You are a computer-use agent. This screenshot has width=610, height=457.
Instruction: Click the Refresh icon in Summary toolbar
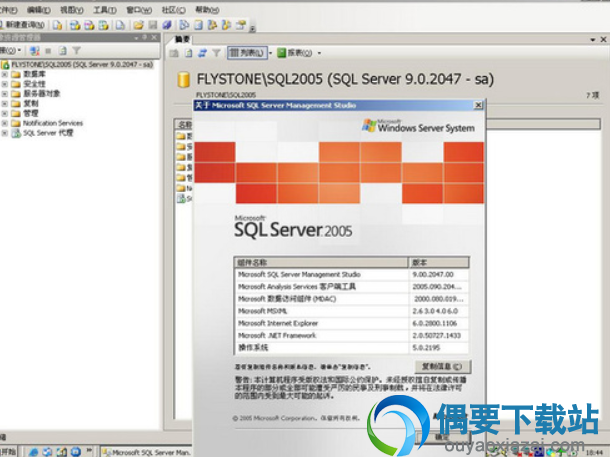tap(188, 53)
